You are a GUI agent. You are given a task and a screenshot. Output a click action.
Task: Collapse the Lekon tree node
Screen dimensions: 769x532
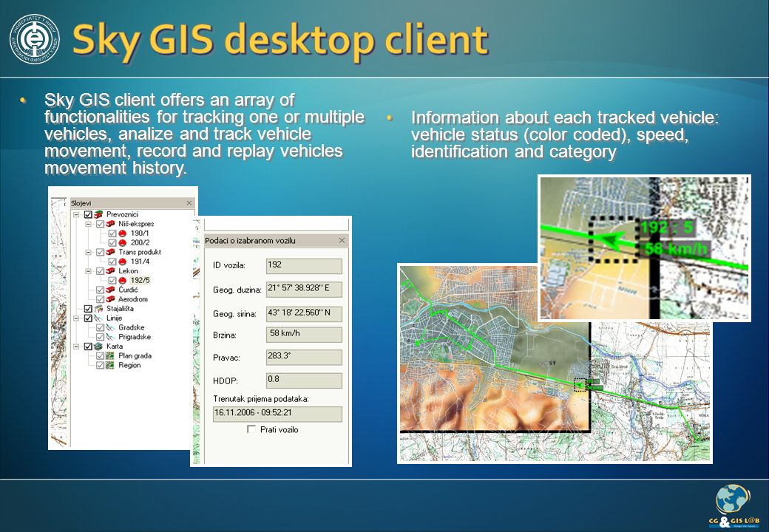(x=88, y=271)
